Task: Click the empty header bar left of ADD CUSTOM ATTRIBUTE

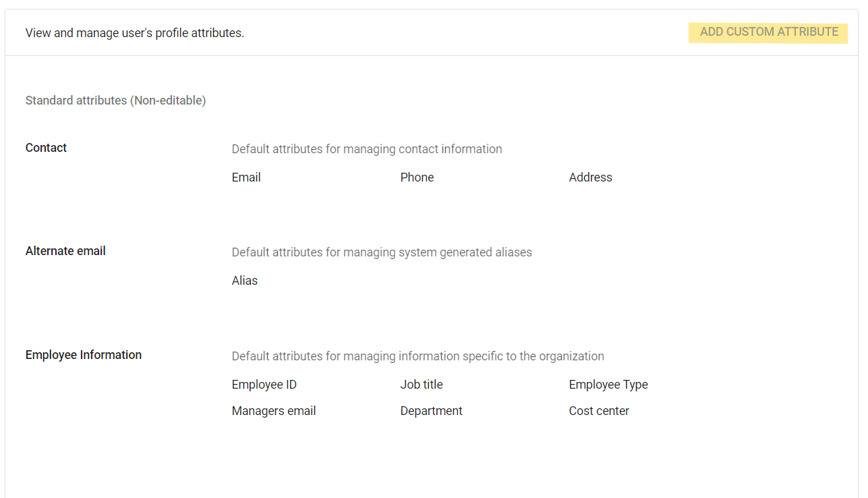Action: click(x=465, y=32)
